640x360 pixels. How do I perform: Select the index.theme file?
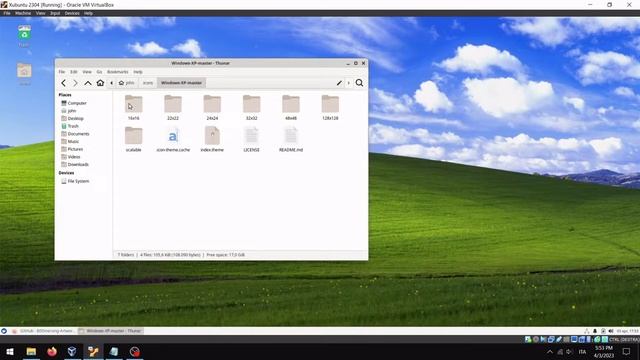point(212,139)
